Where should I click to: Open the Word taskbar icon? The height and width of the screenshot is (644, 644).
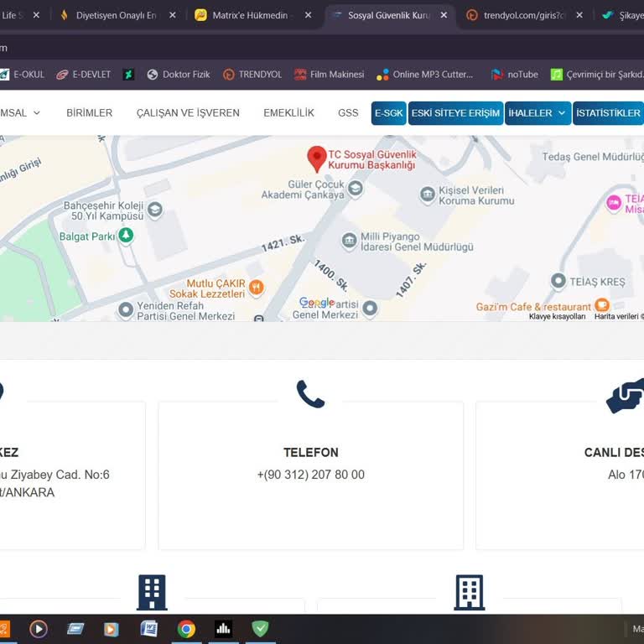[x=149, y=629]
